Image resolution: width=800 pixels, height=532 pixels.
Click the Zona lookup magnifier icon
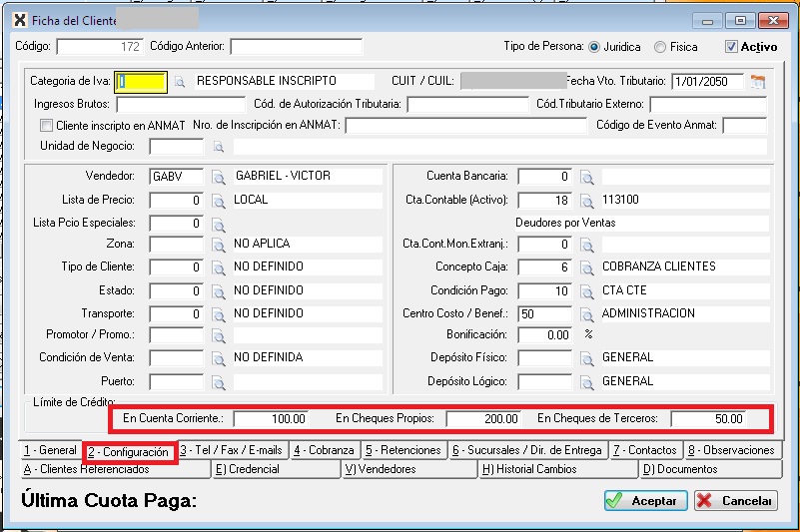[218, 246]
